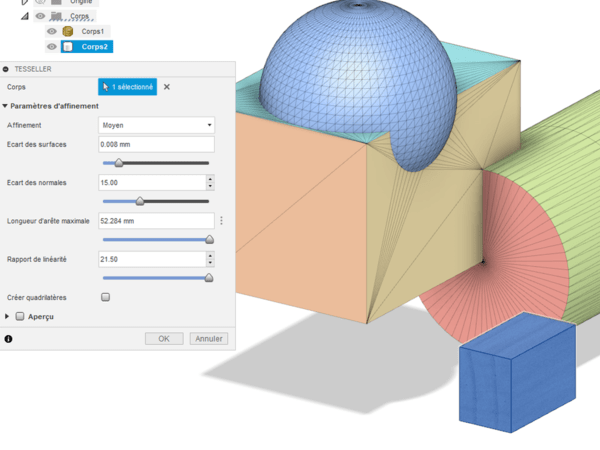Clear the body selection with X icon

tap(167, 87)
